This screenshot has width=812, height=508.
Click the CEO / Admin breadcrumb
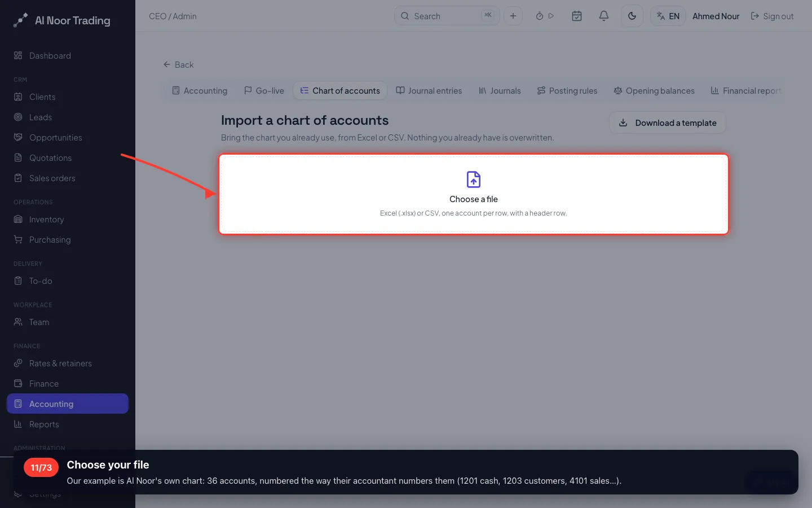coord(173,16)
